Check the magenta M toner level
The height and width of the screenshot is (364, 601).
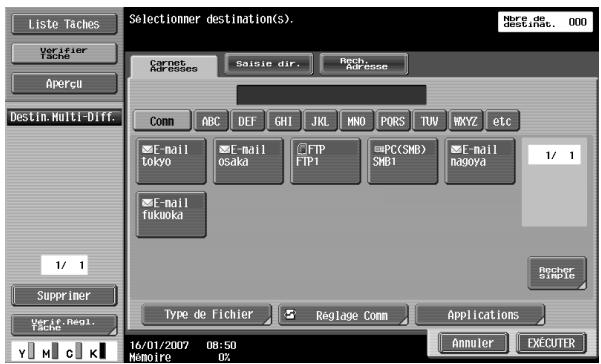(x=50, y=351)
